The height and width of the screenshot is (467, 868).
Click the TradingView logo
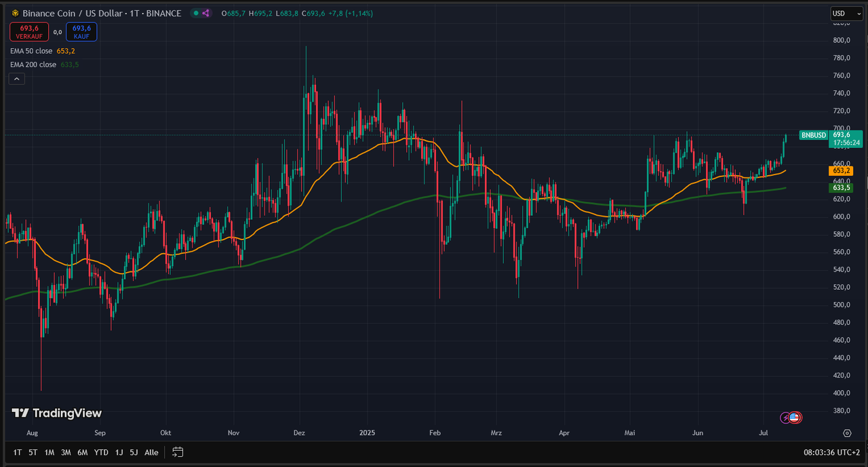point(57,413)
